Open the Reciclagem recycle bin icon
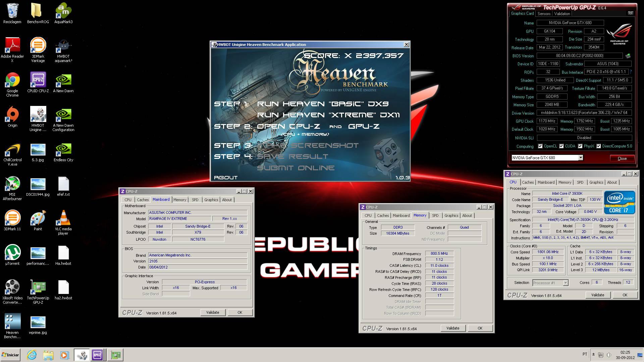This screenshot has width=644, height=362. coord(12,13)
